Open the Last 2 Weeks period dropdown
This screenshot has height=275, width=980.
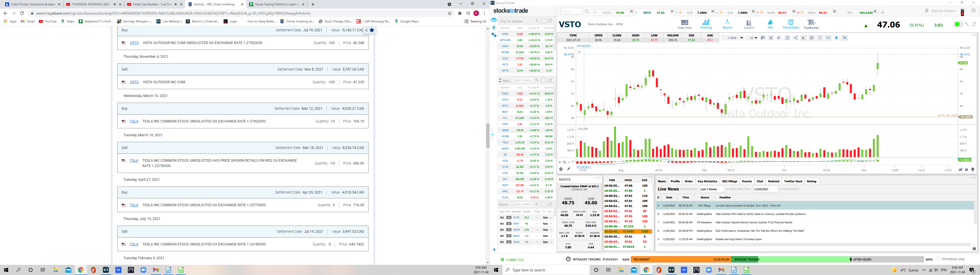tap(712, 189)
